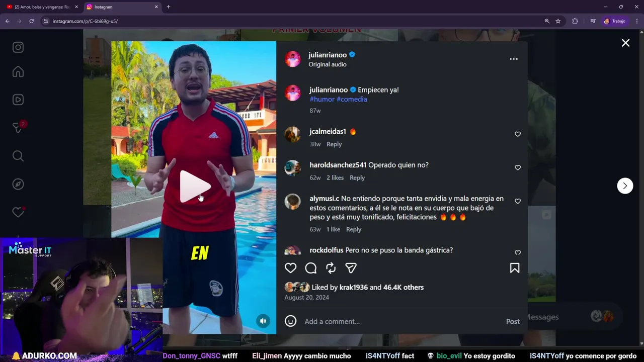Close the Instagram browser tab
The width and height of the screenshot is (644, 362).
pos(156,7)
